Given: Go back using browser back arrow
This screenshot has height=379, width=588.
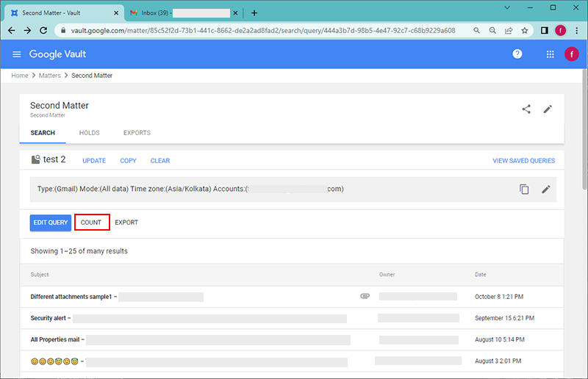Looking at the screenshot, I should (12, 30).
